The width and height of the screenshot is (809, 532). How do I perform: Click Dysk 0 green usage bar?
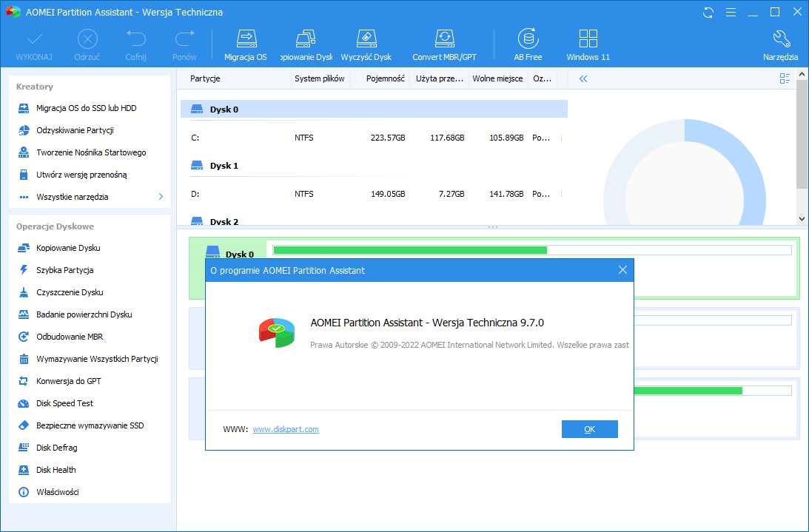point(410,250)
